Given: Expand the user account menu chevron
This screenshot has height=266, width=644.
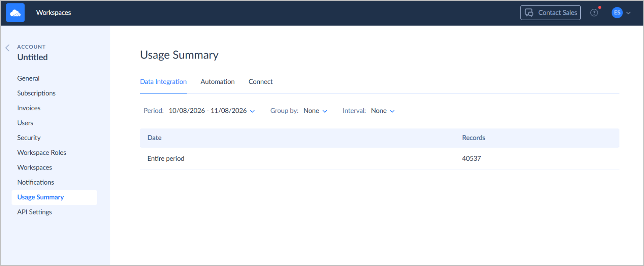Looking at the screenshot, I should 629,13.
